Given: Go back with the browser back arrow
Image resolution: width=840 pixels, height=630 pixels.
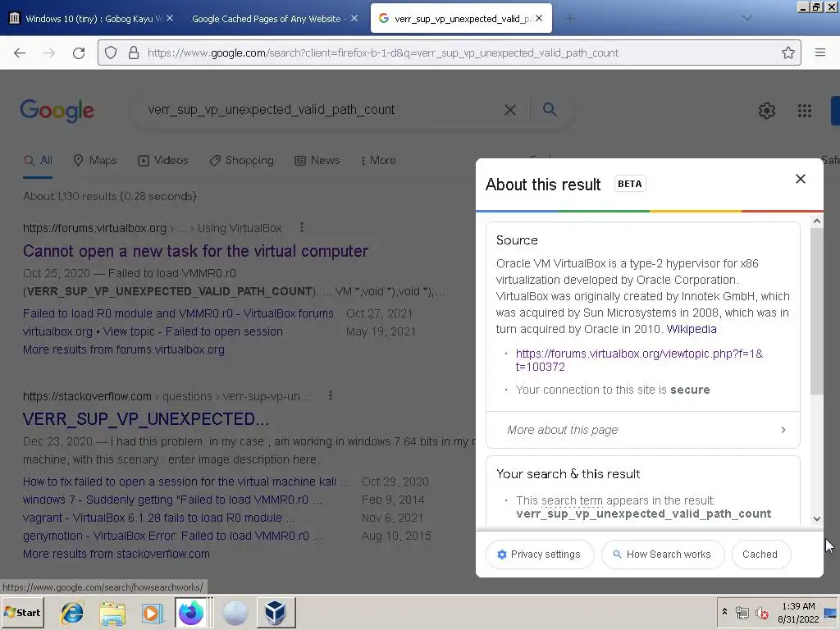Looking at the screenshot, I should (20, 53).
